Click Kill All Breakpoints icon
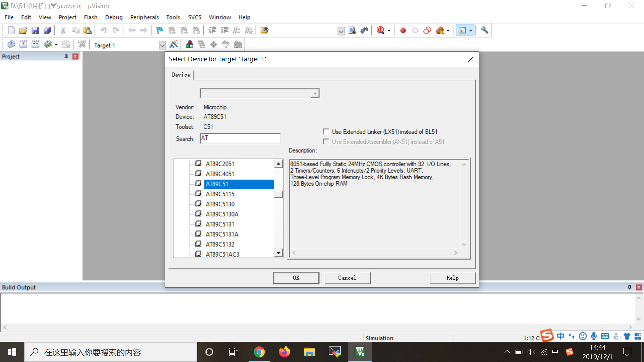 (440, 31)
